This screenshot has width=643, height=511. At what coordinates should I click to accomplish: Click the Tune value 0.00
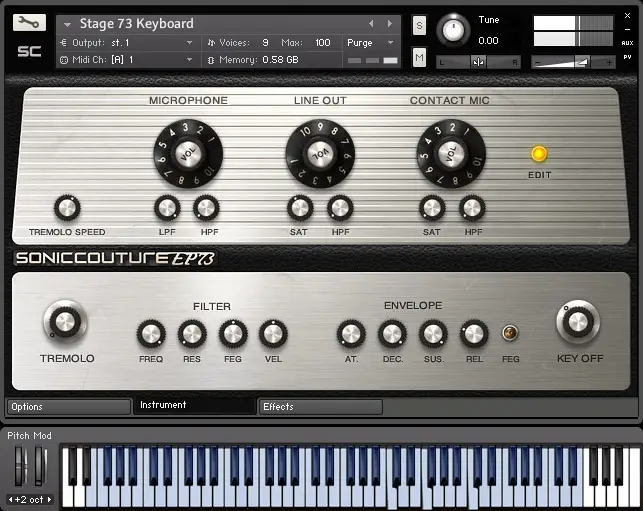coord(488,41)
